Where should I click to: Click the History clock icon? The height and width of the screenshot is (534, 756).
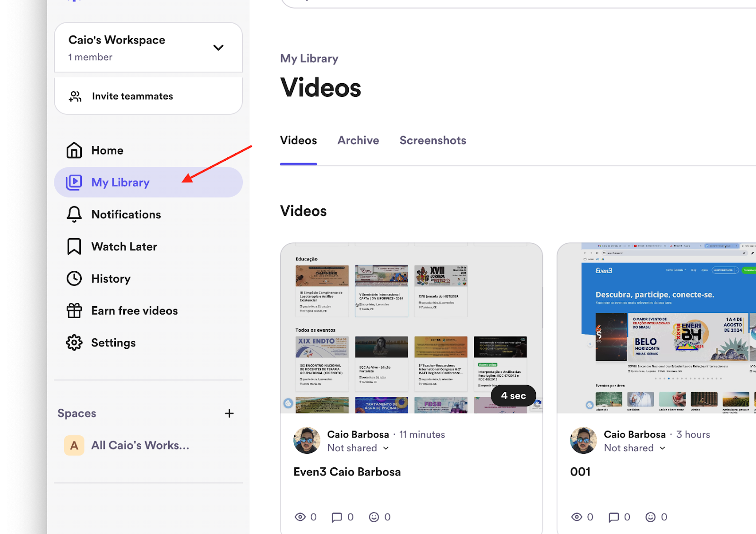point(74,279)
